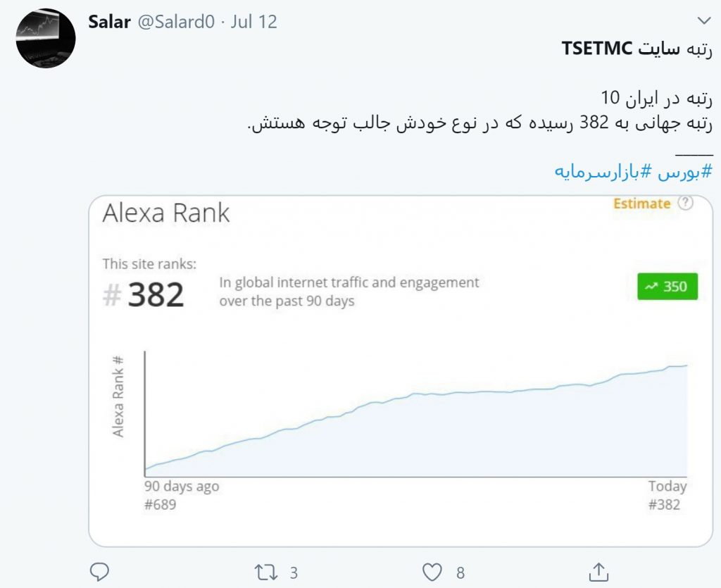Share the tweet via the upload icon
The image size is (721, 588).
point(598,572)
